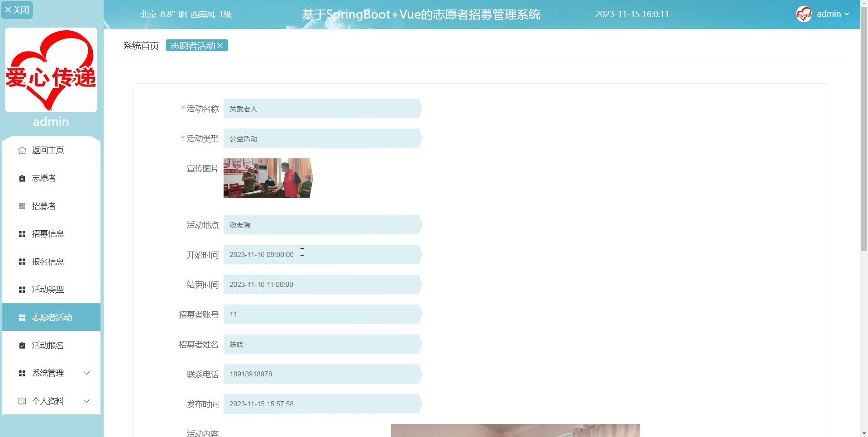Click the 招募者账号 field showing 11
Screen dimensions: 868x437
pos(323,314)
